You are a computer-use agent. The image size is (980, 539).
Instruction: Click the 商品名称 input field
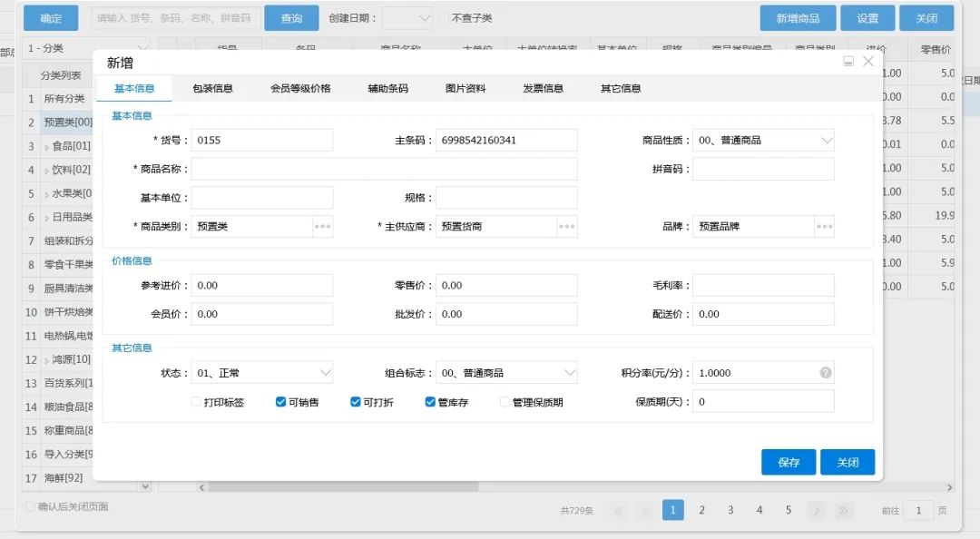coord(384,169)
